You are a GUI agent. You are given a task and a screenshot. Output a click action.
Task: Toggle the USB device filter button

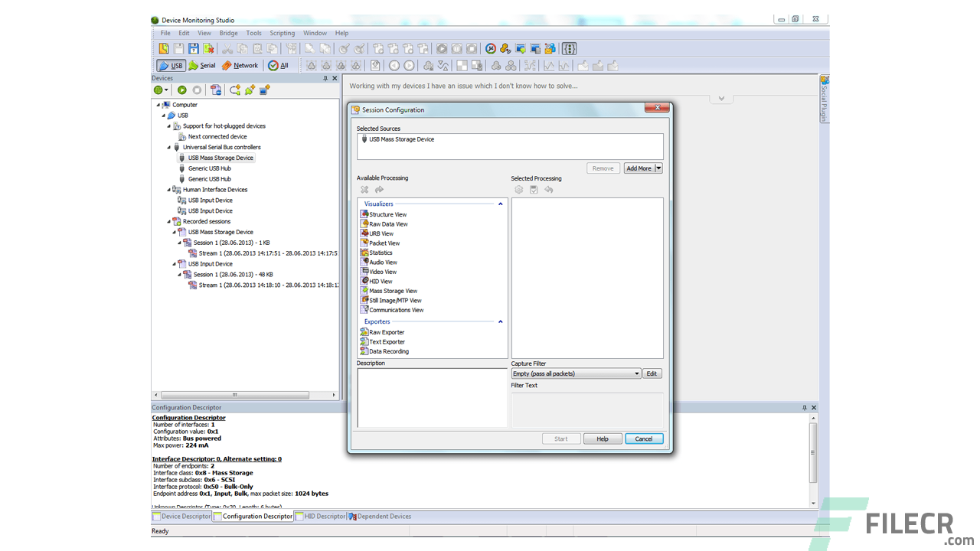point(171,66)
